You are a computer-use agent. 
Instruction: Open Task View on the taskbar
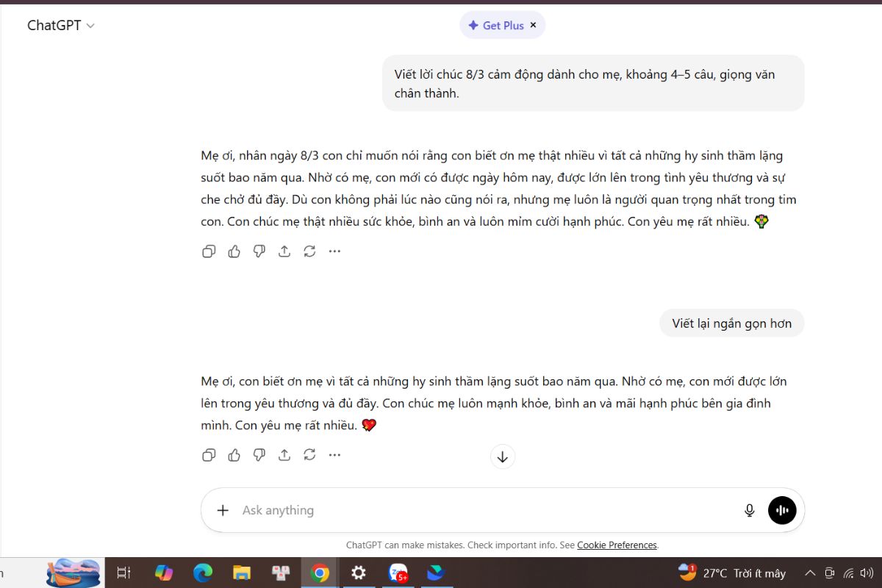[x=123, y=573]
